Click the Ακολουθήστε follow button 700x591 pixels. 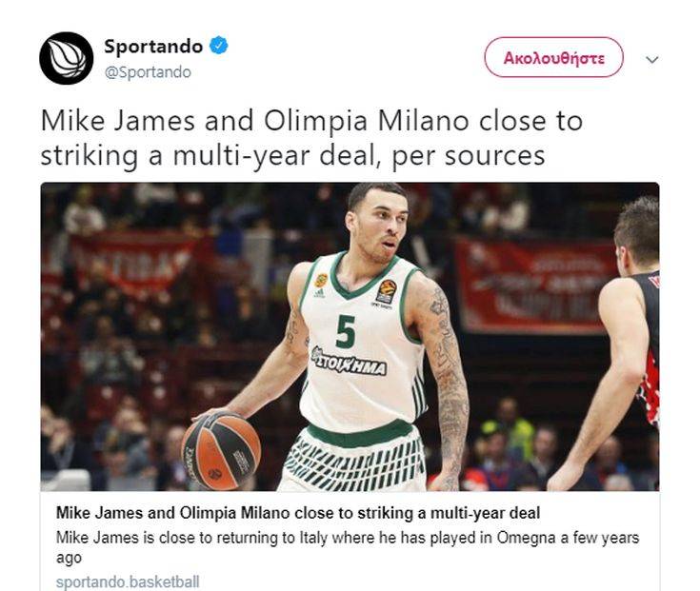pyautogui.click(x=553, y=57)
